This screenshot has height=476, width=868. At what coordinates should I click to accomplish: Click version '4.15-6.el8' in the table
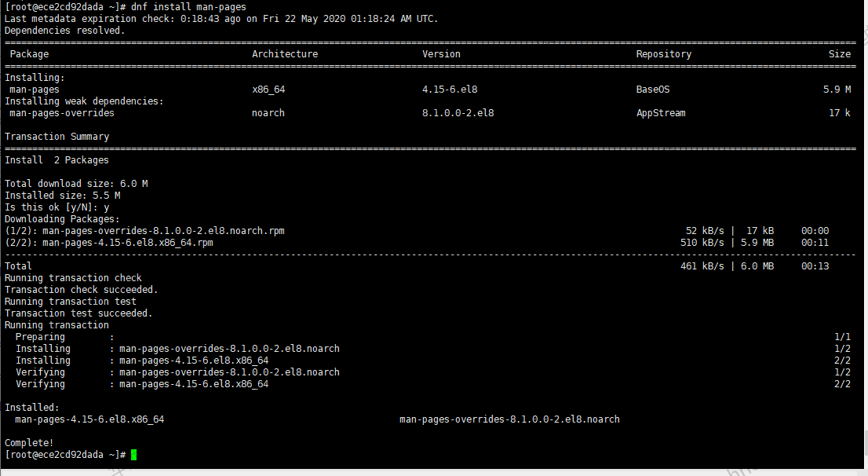[x=450, y=90]
